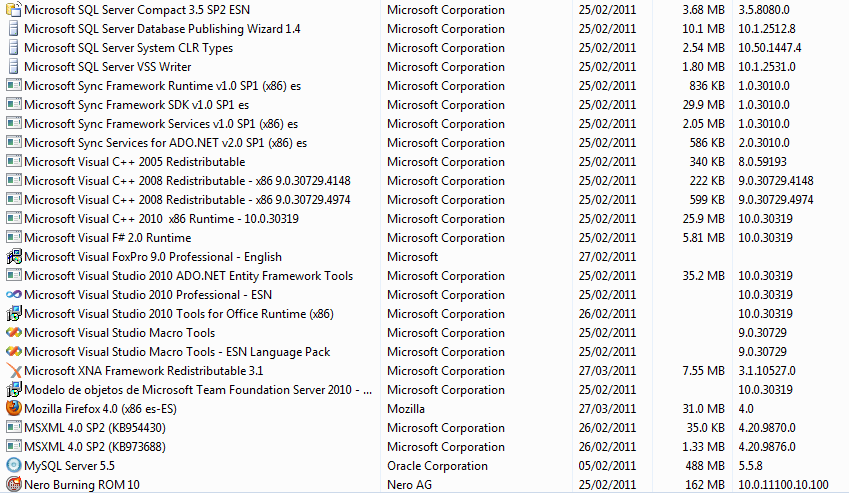Click Visual Studio 2010 Professional infinity icon
Image resolution: width=849 pixels, height=493 pixels.
14,294
